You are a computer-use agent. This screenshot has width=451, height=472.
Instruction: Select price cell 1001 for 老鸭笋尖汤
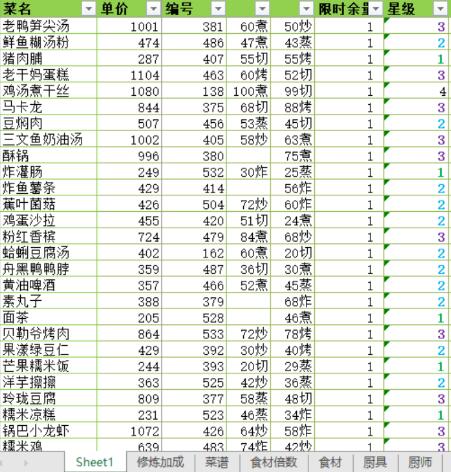pyautogui.click(x=129, y=26)
